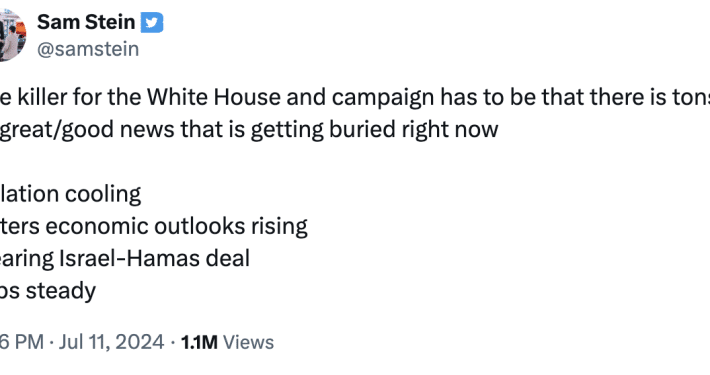
Task: Click the "buried right now" text
Action: 413,130
